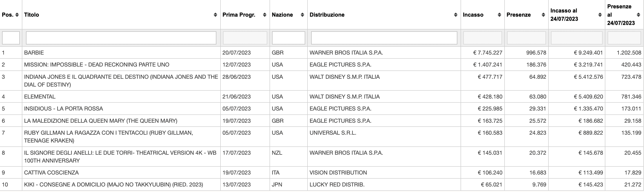This screenshot has height=192, width=644.
Task: Focus the Incasso filter field
Action: click(x=482, y=38)
